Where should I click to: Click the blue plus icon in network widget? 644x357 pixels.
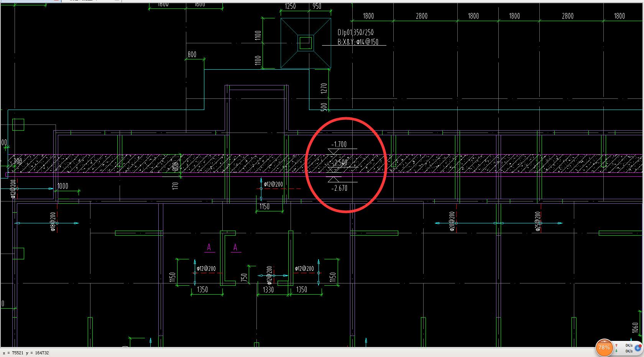coord(638,348)
